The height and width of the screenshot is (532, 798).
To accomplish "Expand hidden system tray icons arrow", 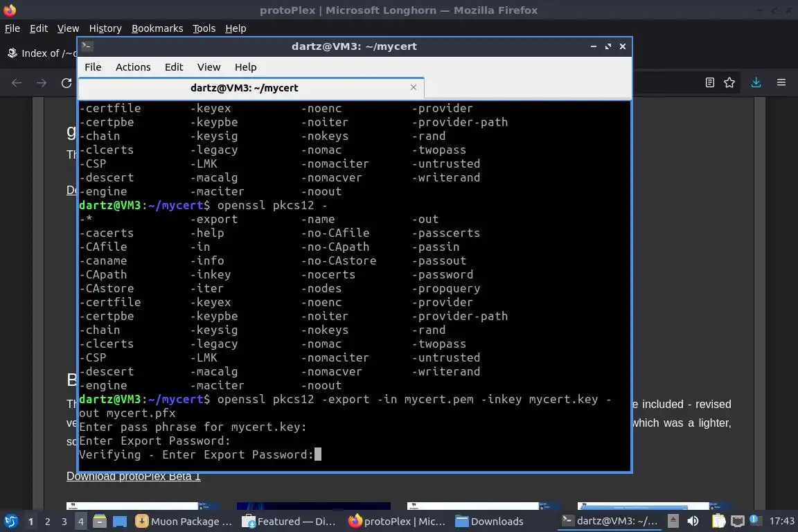I will 673,521.
